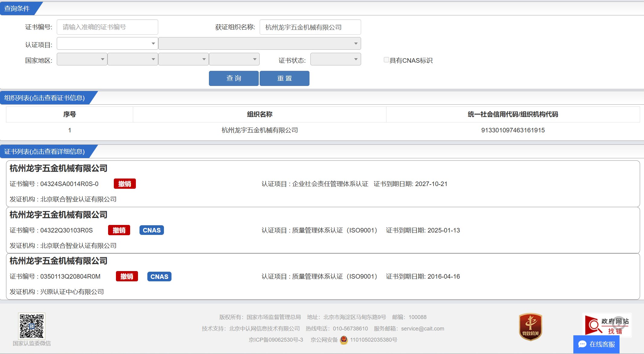Click the 证书编号 input field
644x354 pixels.
pyautogui.click(x=107, y=27)
